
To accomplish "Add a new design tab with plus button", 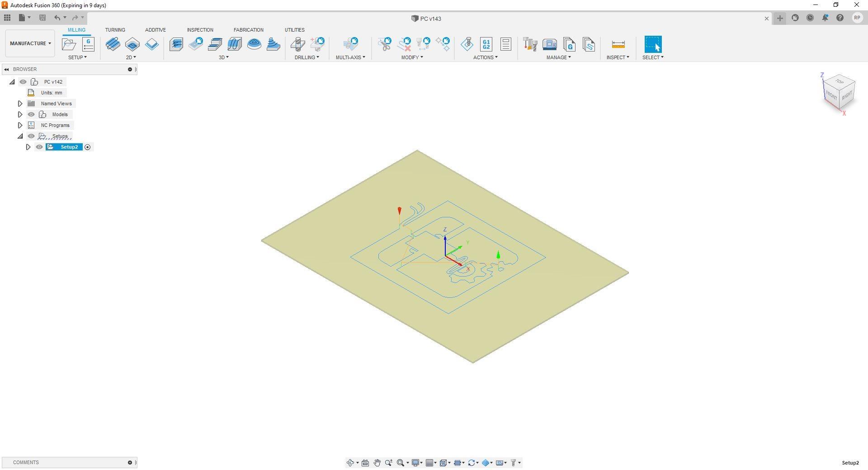I will (780, 18).
